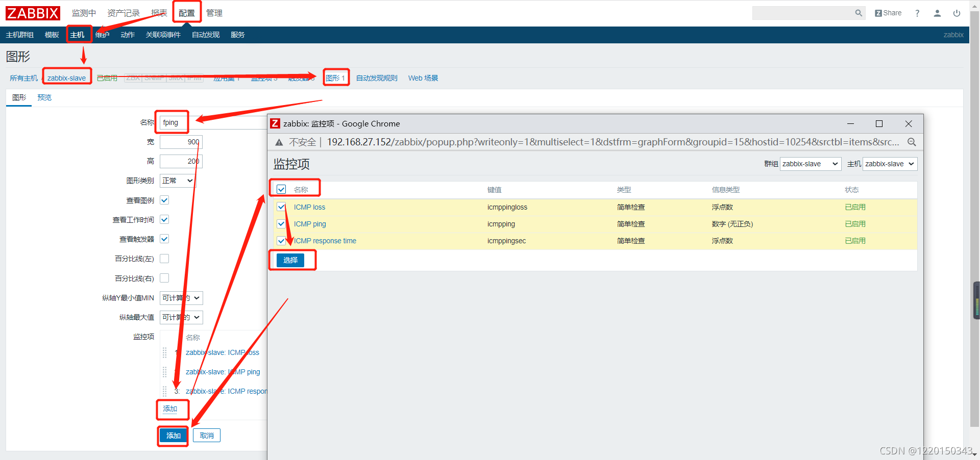This screenshot has width=980, height=460.
Task: Open the 图形 1 host tab link
Action: click(335, 78)
